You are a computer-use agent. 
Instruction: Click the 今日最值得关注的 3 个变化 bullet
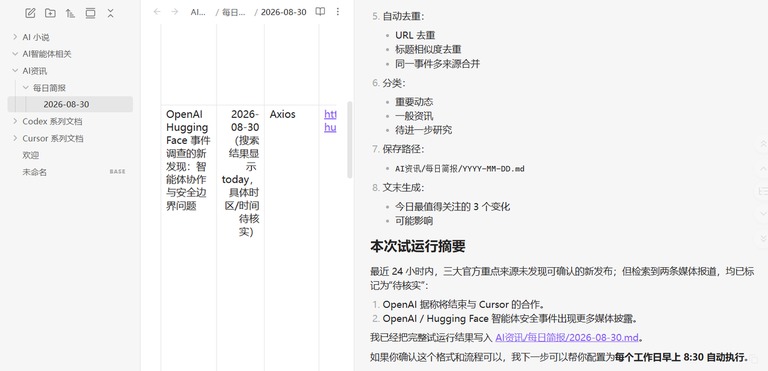point(453,207)
